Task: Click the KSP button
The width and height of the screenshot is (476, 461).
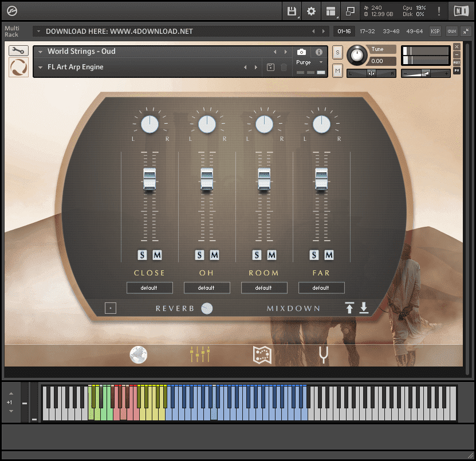Action: 435,31
